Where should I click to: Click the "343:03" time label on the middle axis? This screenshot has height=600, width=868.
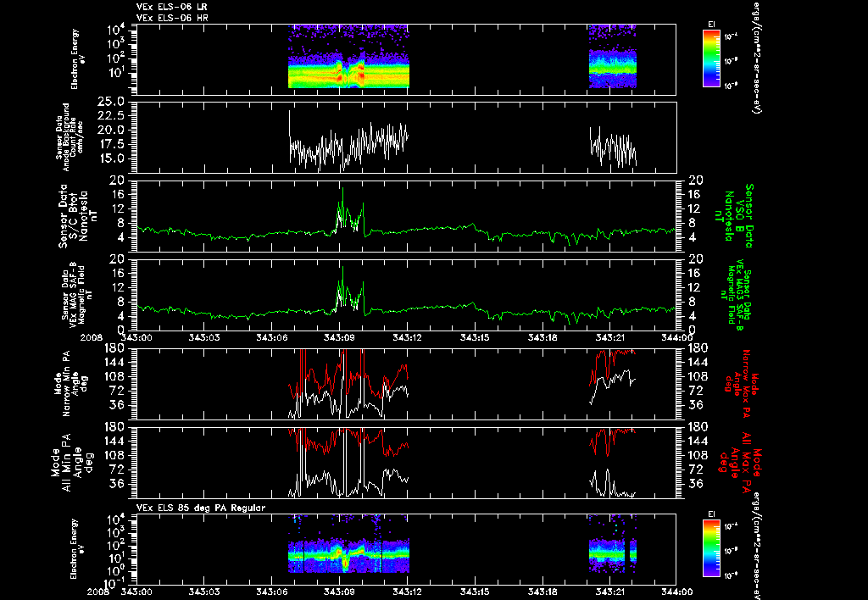tap(203, 337)
